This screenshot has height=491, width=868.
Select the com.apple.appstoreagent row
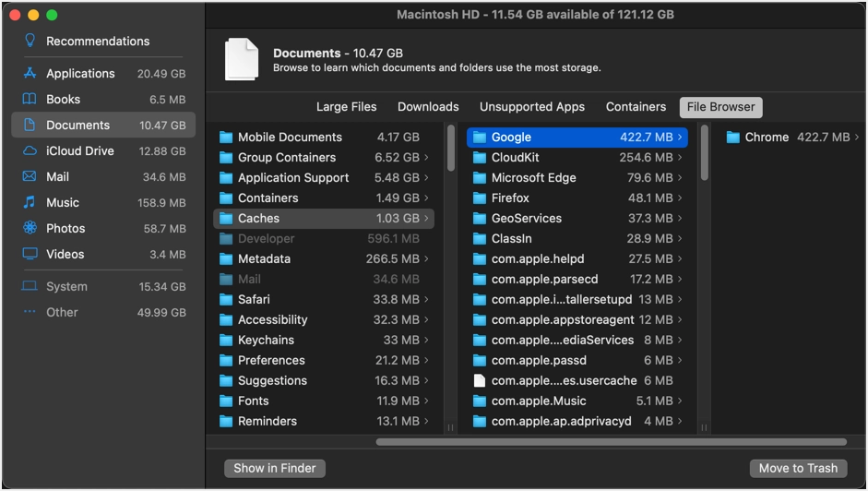point(577,319)
